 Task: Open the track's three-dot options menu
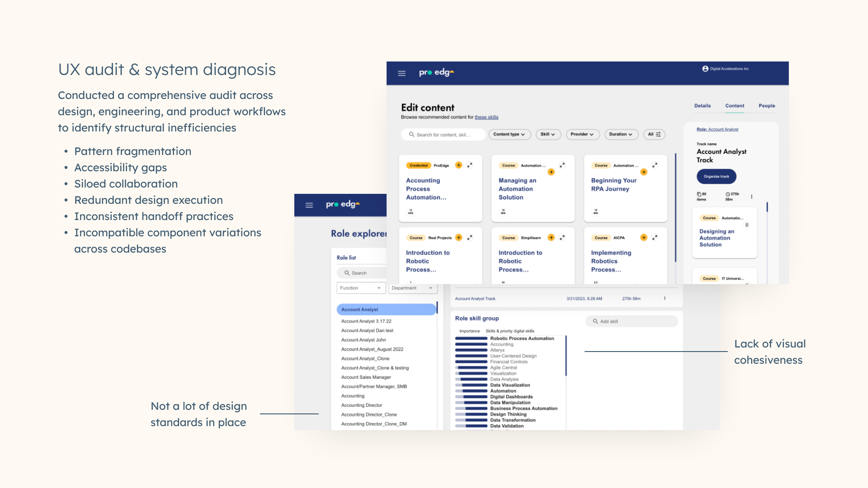[751, 197]
